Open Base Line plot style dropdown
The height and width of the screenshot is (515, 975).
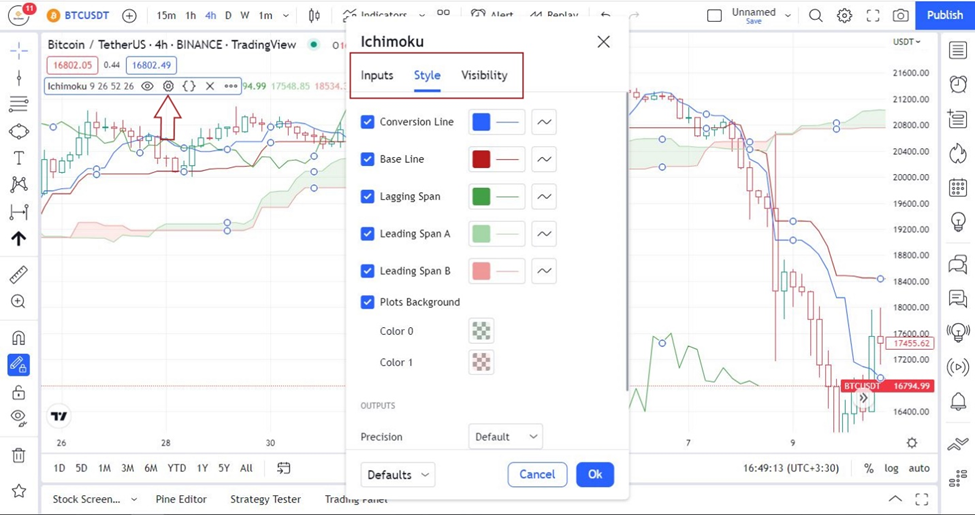coord(544,159)
